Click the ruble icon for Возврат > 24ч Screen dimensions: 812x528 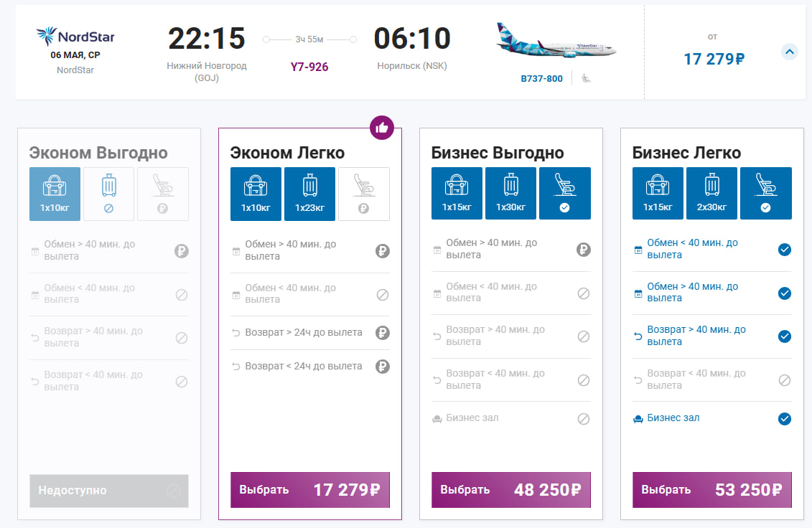383,333
